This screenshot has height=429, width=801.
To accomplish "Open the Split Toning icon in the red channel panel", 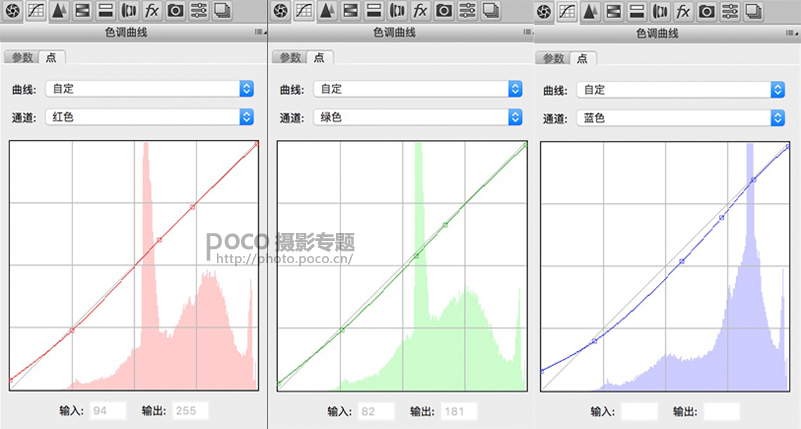I will (x=106, y=10).
